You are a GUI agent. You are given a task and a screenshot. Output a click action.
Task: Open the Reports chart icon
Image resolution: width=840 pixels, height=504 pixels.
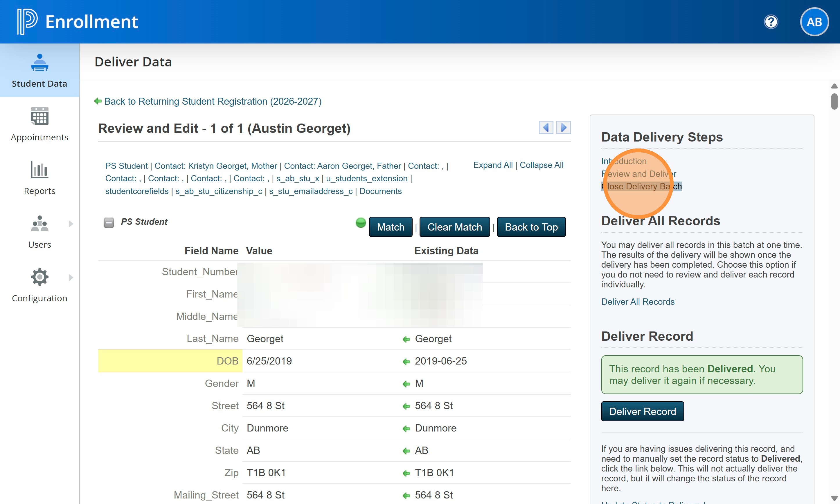39,170
